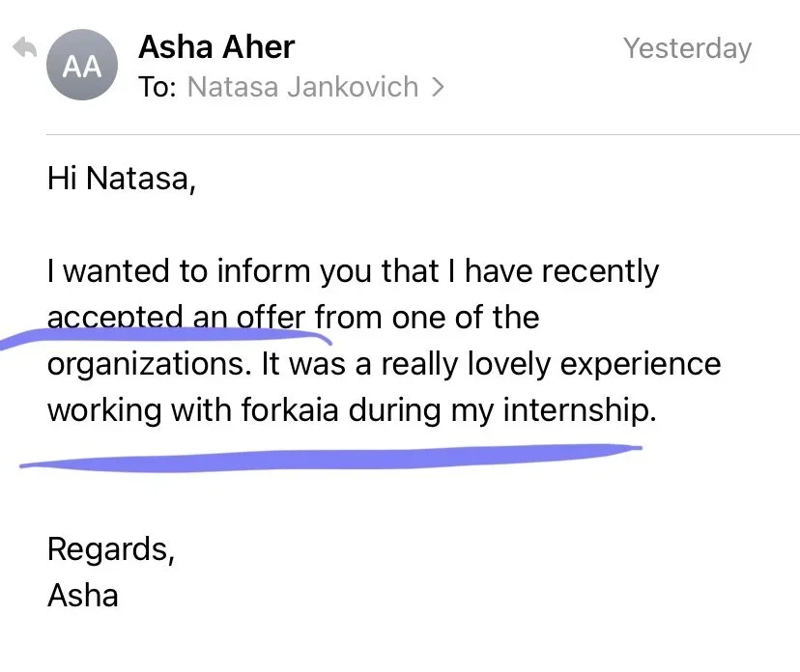
Task: Click the signature name "Asha"
Action: tap(82, 594)
